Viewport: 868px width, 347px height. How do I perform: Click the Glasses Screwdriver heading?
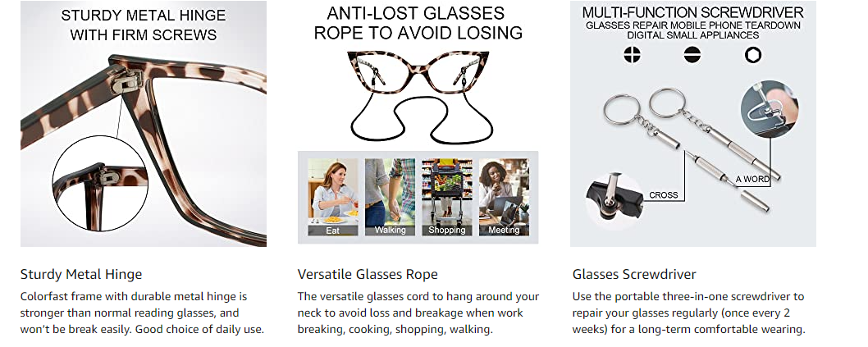click(x=634, y=274)
